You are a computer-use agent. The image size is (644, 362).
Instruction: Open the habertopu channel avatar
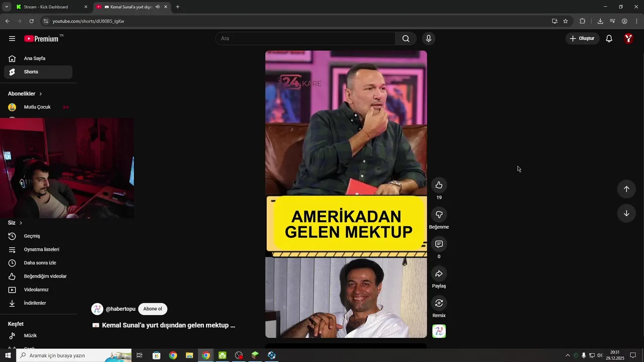[97, 309]
